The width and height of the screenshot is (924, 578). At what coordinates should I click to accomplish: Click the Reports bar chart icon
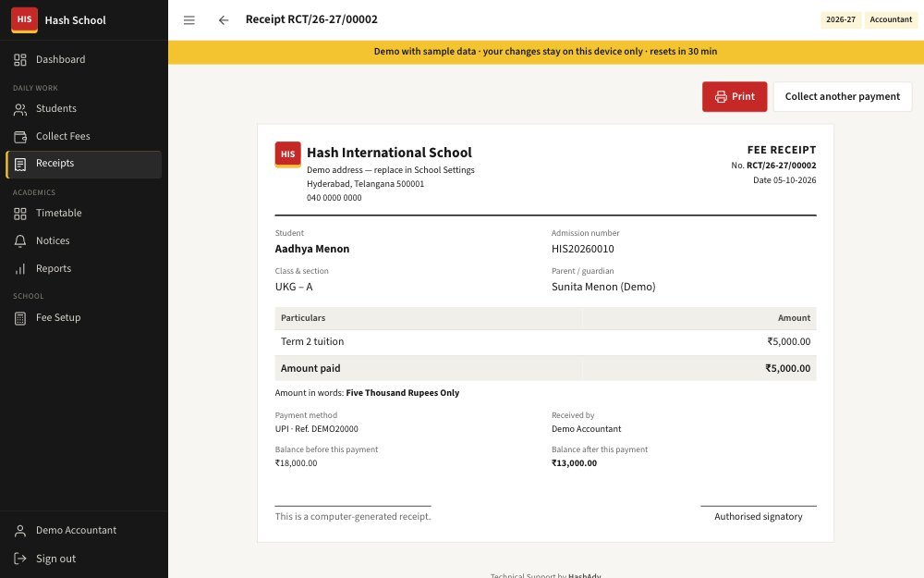click(20, 269)
